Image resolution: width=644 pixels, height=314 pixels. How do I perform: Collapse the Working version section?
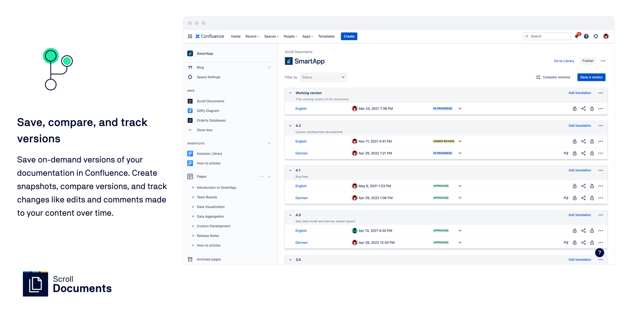tap(290, 93)
